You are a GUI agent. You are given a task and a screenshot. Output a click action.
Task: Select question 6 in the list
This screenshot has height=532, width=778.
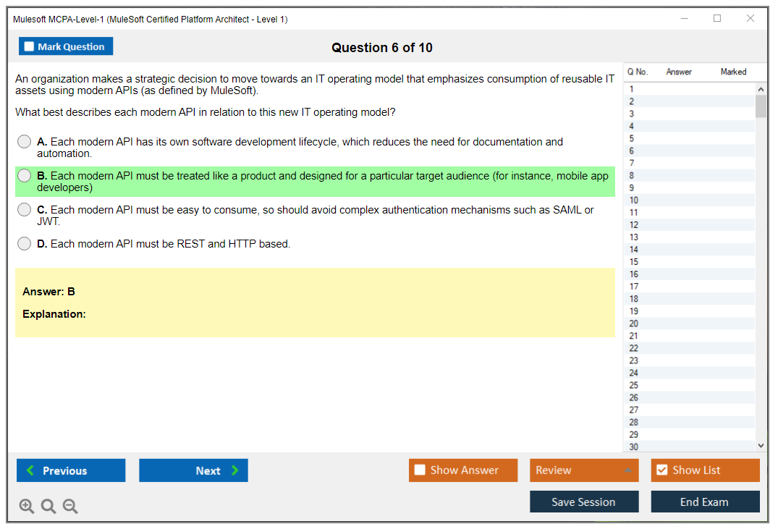tap(632, 151)
